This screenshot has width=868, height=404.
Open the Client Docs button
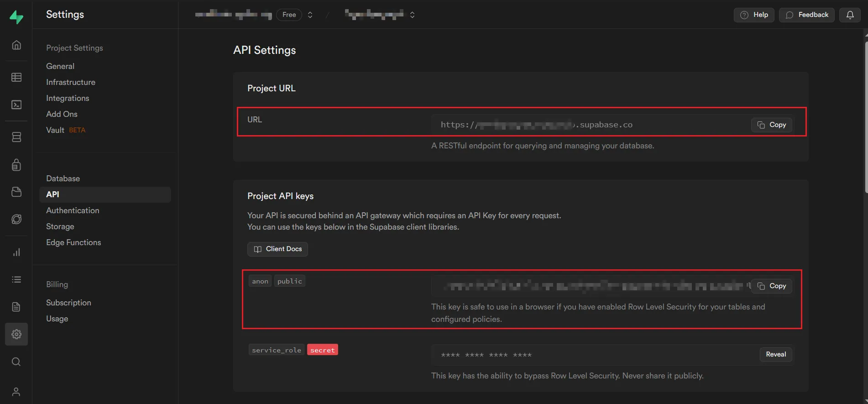point(277,249)
